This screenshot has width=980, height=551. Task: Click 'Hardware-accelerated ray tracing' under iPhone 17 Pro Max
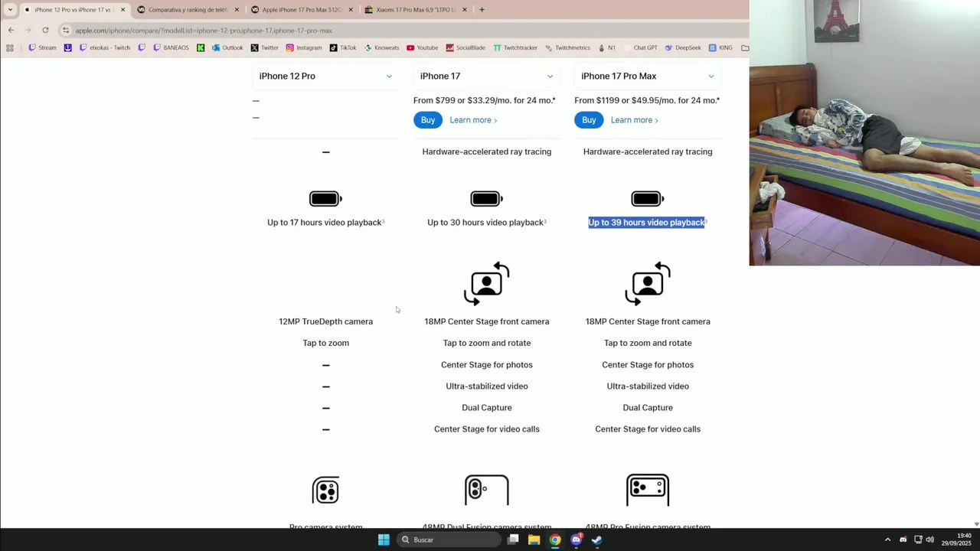click(x=648, y=152)
